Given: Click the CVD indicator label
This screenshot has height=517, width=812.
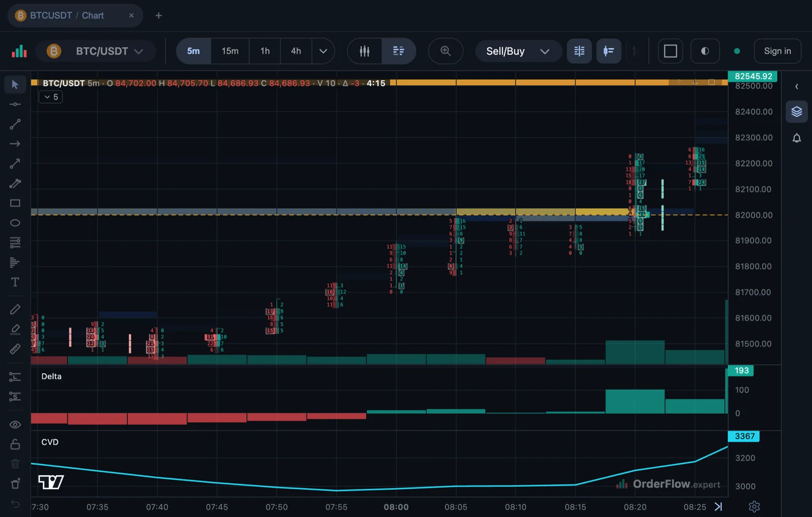Looking at the screenshot, I should pyautogui.click(x=50, y=442).
